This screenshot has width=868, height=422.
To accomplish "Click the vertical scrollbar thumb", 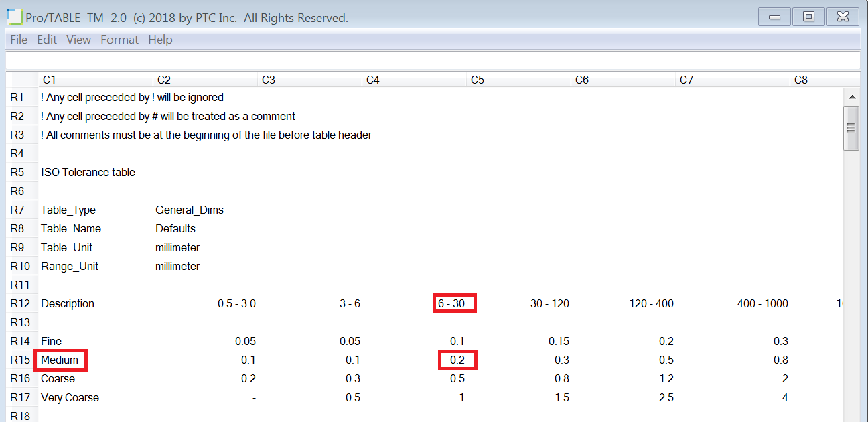I will [x=853, y=129].
